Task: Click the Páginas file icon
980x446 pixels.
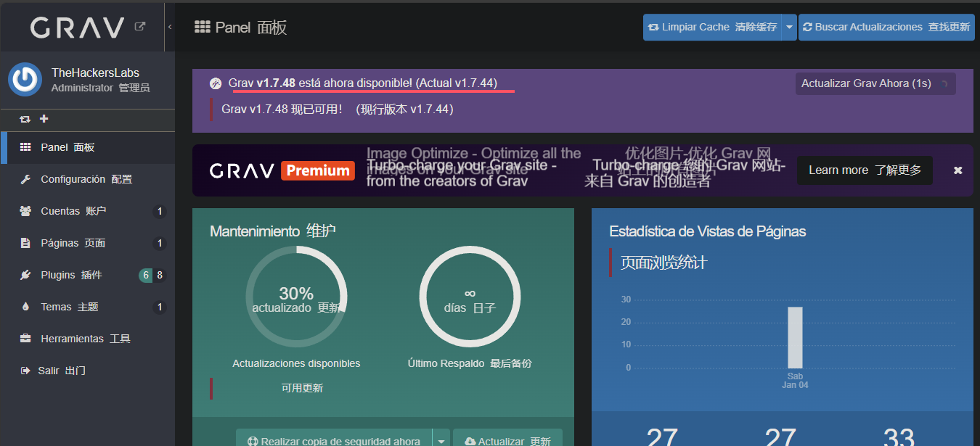Action: [25, 243]
